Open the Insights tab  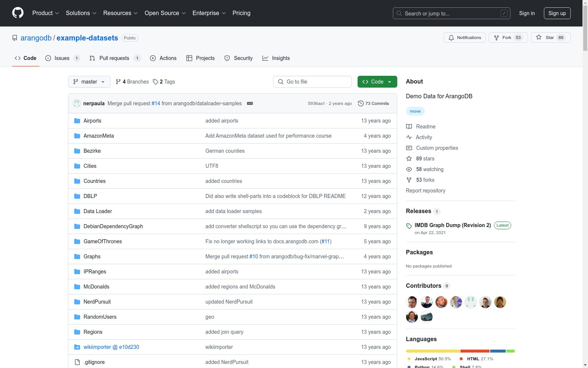coord(276,58)
